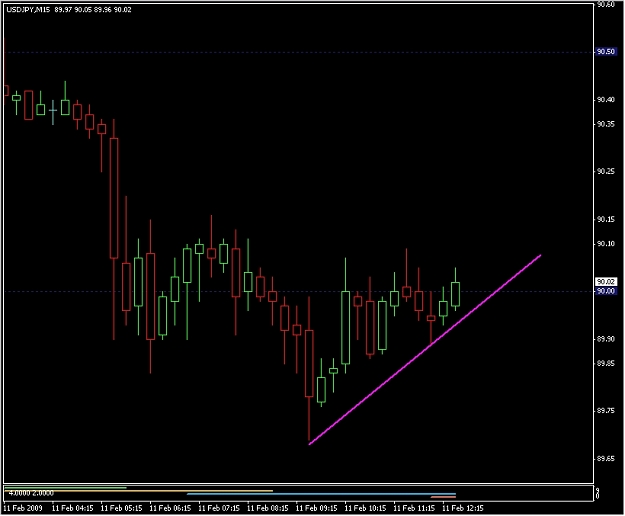Click the indicator values 4.0000 2.0000 label

pos(31,493)
